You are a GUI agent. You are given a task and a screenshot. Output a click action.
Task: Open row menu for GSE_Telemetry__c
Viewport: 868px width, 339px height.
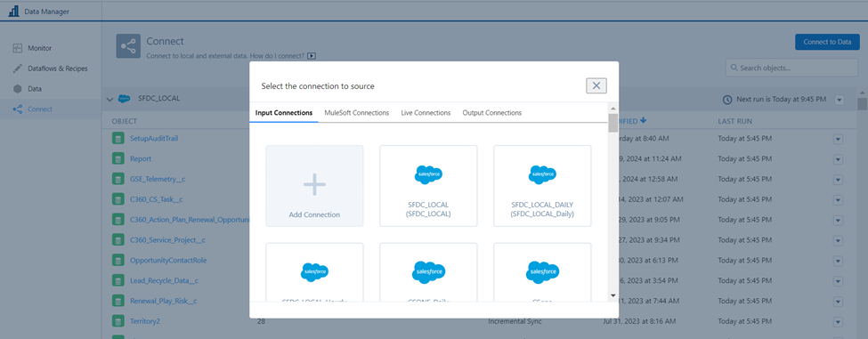click(838, 179)
